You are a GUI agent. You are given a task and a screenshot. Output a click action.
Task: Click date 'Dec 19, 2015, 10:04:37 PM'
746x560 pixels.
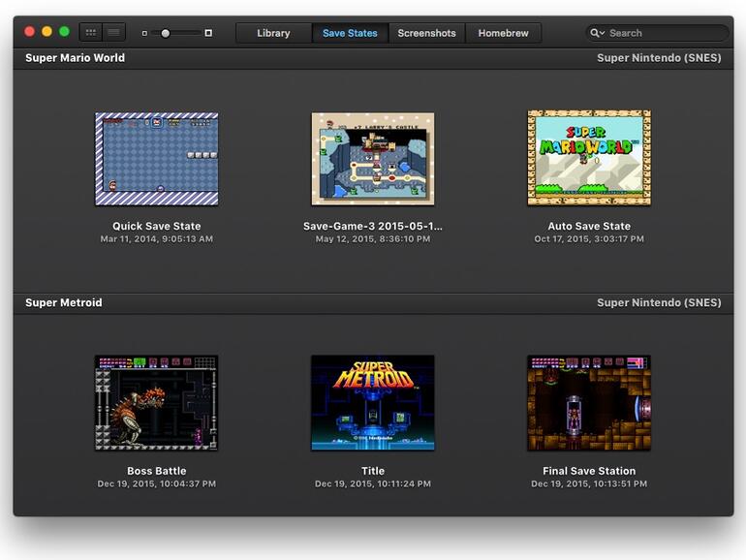[x=157, y=483]
